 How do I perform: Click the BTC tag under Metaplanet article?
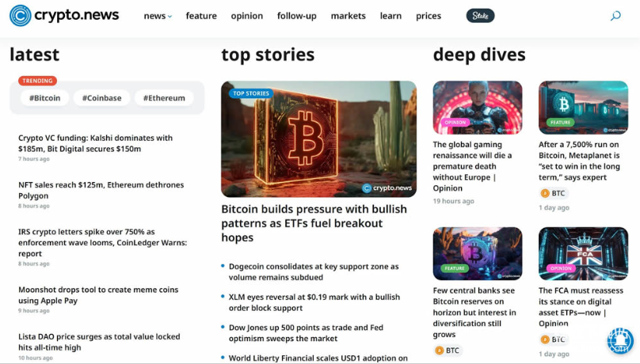(x=553, y=193)
